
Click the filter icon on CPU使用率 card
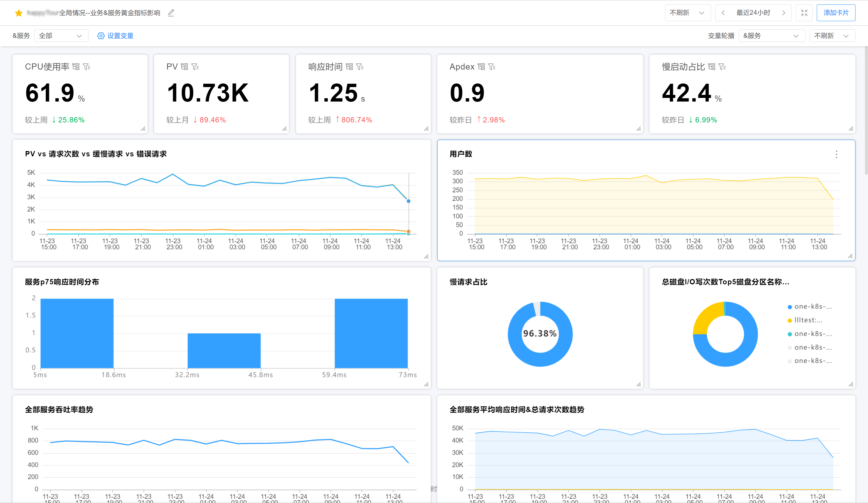click(x=87, y=67)
